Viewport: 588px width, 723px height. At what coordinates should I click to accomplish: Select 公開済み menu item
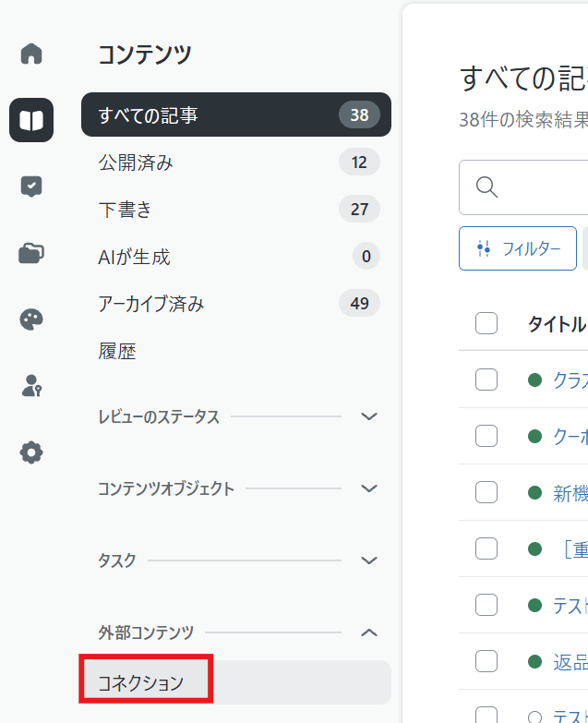tap(236, 163)
